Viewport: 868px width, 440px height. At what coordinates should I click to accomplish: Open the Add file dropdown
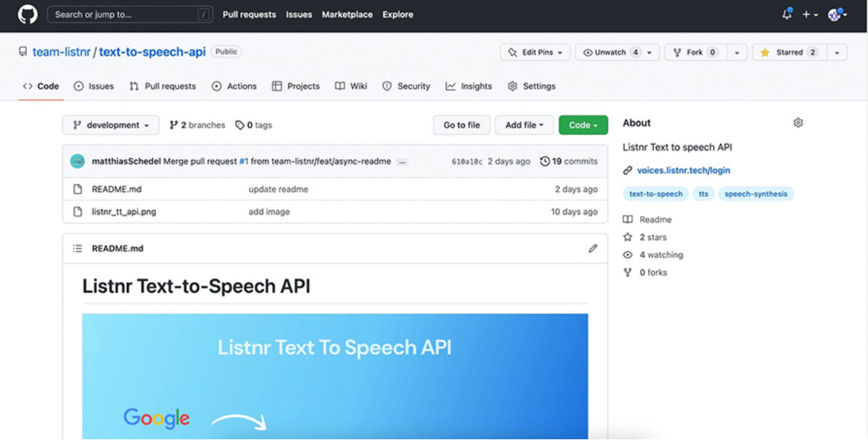(524, 125)
